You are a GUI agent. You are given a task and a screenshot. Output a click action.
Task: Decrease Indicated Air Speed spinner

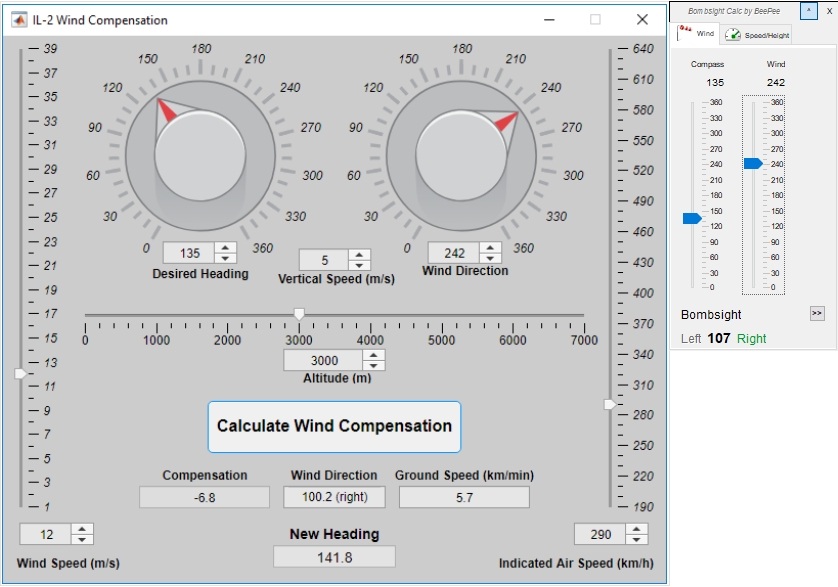pyautogui.click(x=637, y=539)
